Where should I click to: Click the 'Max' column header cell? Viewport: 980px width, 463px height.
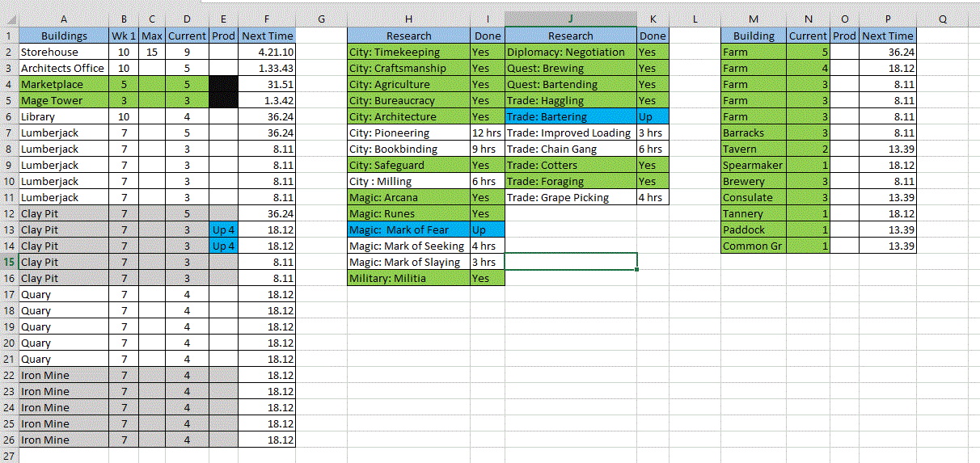[152, 36]
